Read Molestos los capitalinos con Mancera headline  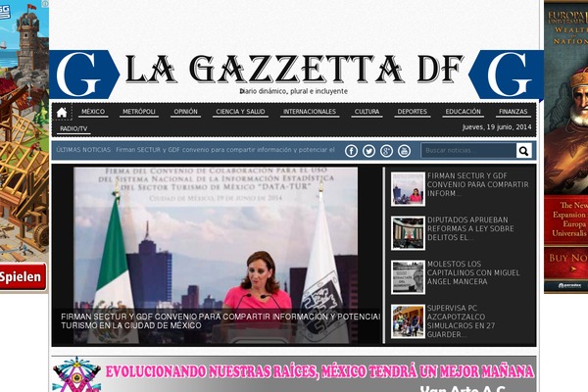click(x=473, y=272)
